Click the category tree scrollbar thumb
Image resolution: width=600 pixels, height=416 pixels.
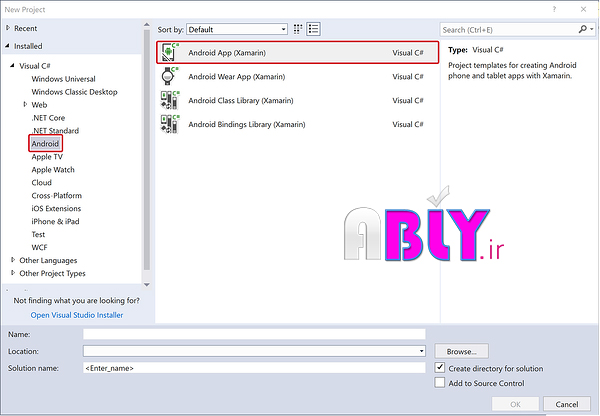pyautogui.click(x=147, y=149)
